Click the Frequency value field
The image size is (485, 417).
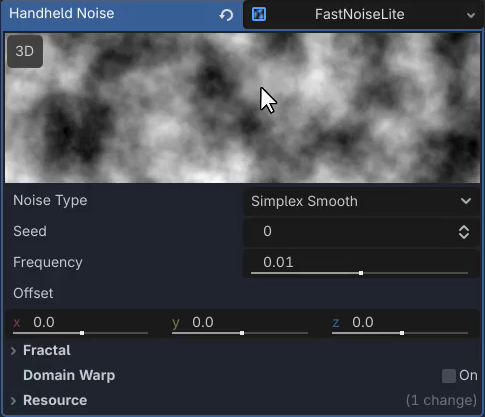pyautogui.click(x=362, y=262)
